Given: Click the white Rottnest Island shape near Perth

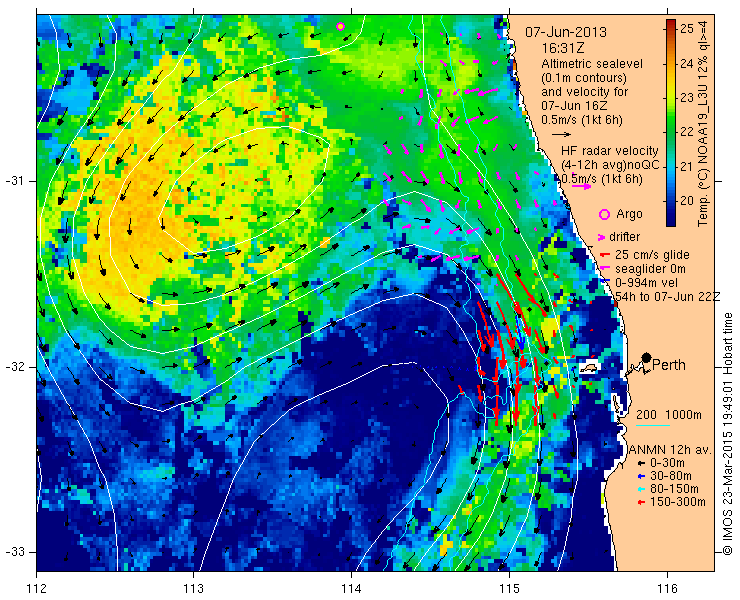Looking at the screenshot, I should pyautogui.click(x=589, y=367).
